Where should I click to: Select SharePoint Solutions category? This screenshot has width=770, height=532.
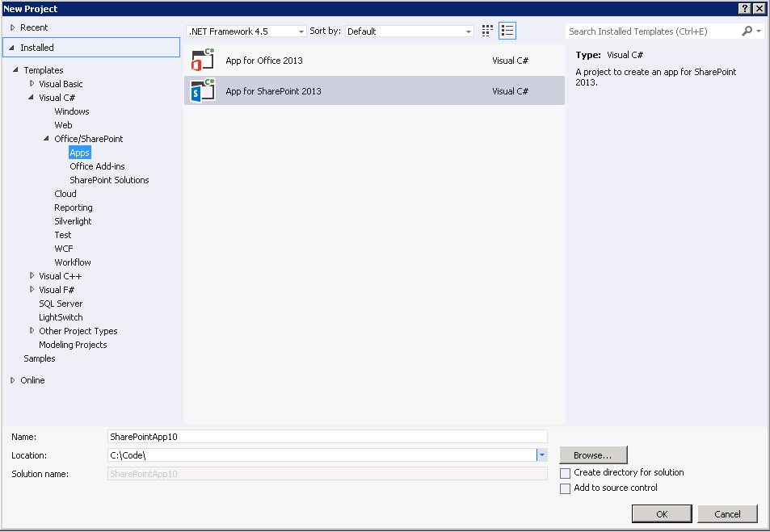tap(109, 180)
